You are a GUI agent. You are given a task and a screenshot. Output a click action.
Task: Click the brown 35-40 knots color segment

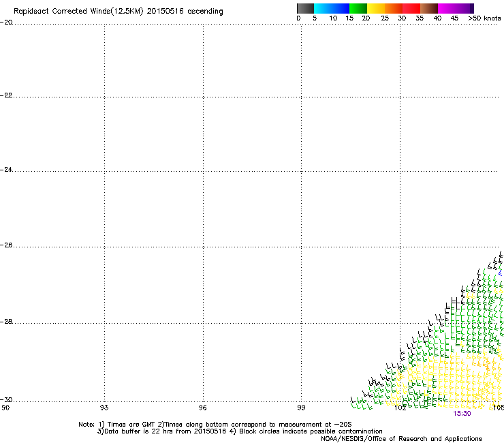[429, 8]
